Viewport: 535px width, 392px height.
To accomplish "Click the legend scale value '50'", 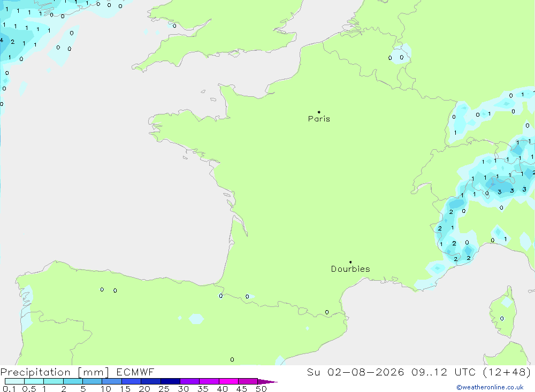I will [261, 389].
